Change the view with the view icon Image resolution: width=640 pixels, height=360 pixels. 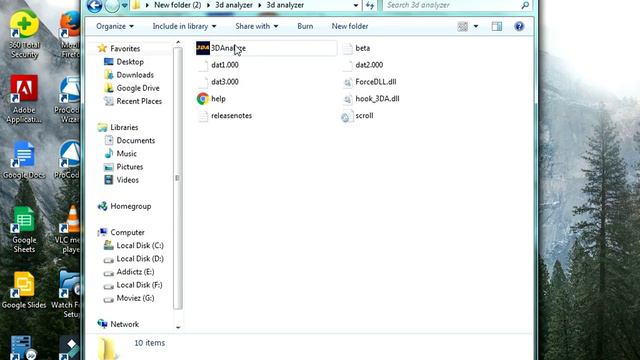[x=462, y=27]
